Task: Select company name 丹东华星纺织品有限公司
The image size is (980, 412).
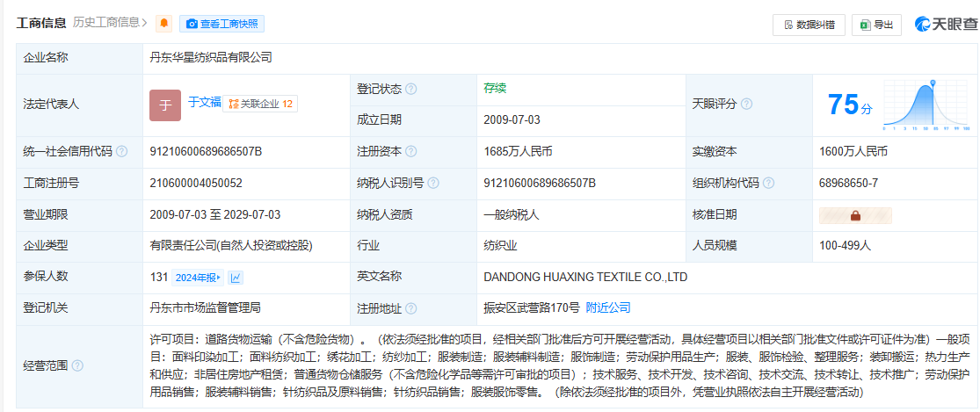Action: (211, 58)
